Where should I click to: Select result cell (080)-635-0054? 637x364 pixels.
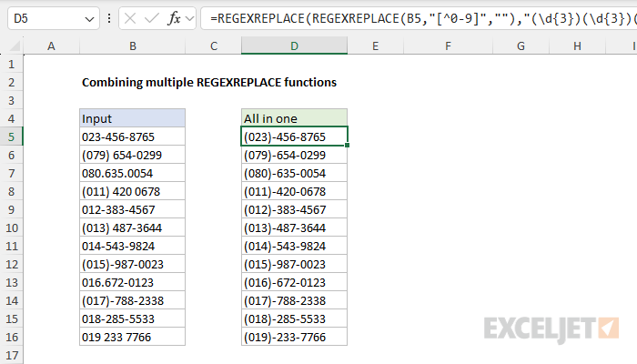coord(294,174)
